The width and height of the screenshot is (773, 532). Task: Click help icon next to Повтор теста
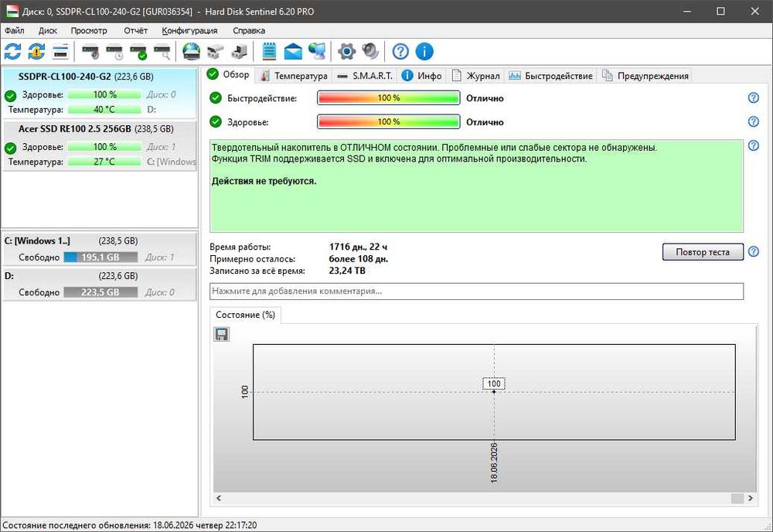pos(753,251)
